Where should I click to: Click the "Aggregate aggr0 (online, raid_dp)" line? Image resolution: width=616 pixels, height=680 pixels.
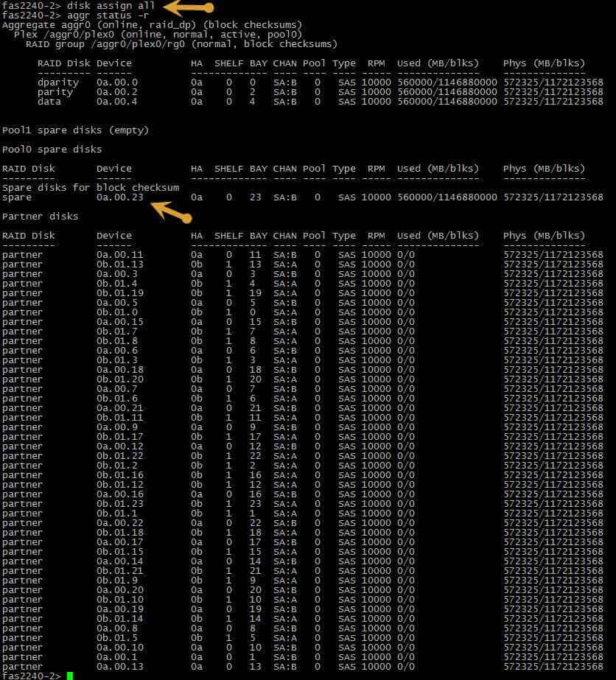153,25
